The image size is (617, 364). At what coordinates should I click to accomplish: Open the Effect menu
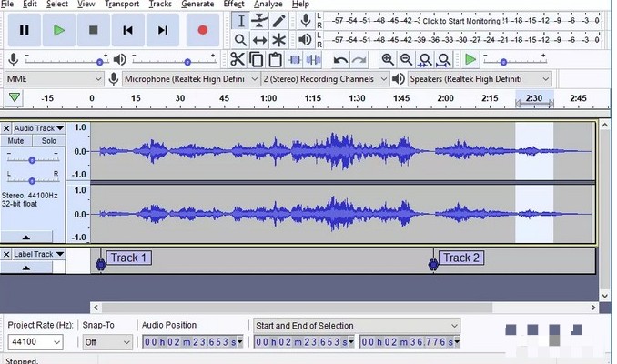234,4
